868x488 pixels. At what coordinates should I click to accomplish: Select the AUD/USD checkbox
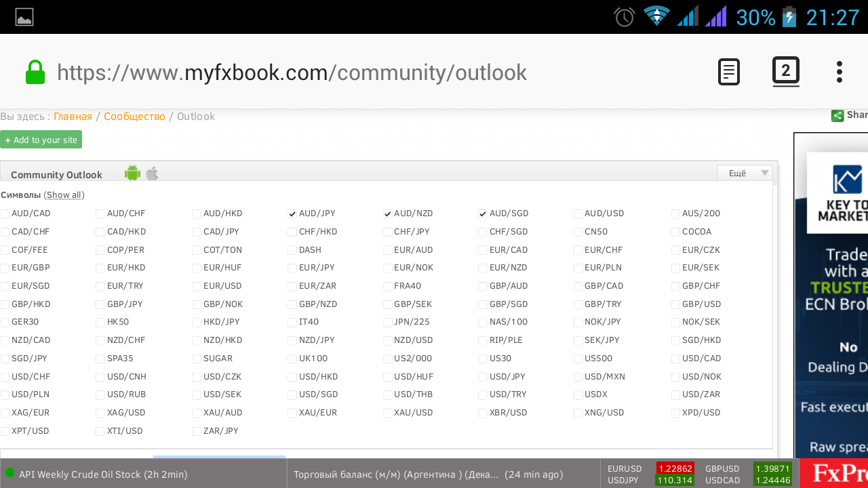point(578,214)
